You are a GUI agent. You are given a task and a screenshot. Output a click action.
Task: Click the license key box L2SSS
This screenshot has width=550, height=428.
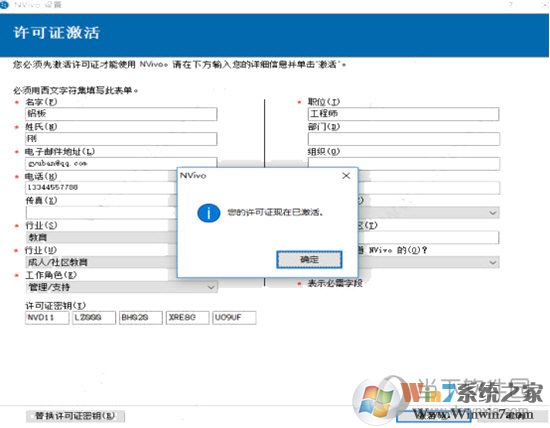[x=94, y=318]
